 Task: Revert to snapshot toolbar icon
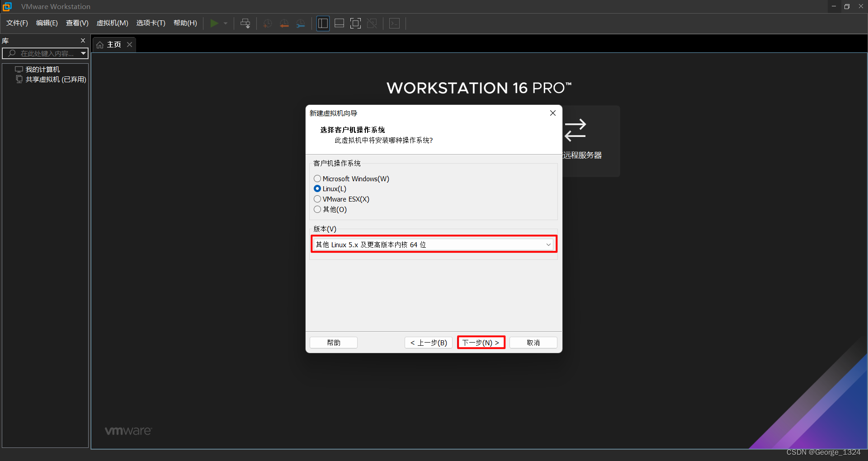click(x=284, y=23)
